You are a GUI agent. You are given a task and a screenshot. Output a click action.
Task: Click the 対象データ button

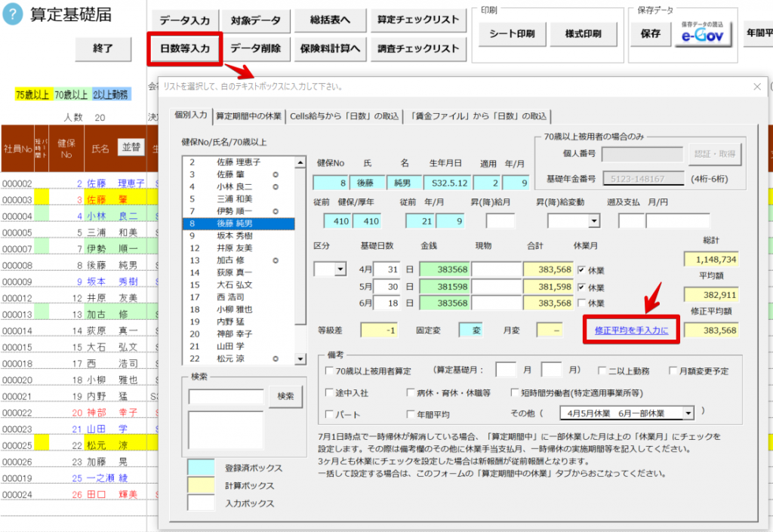pos(256,20)
